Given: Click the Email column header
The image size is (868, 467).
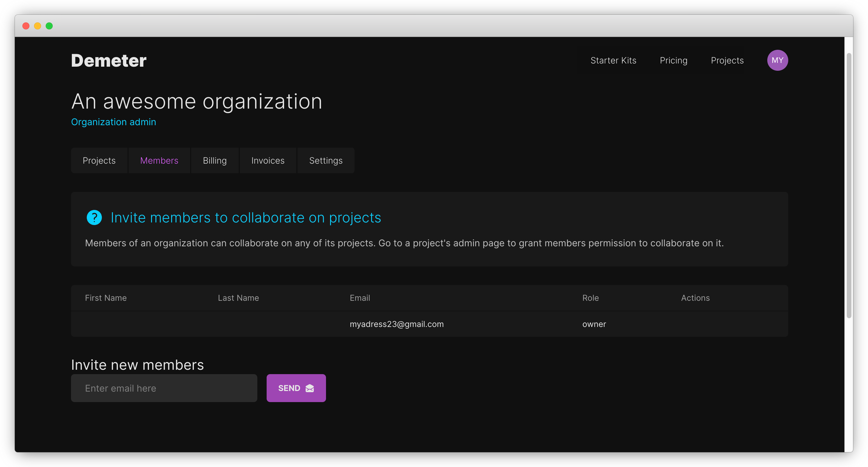Looking at the screenshot, I should 359,298.
